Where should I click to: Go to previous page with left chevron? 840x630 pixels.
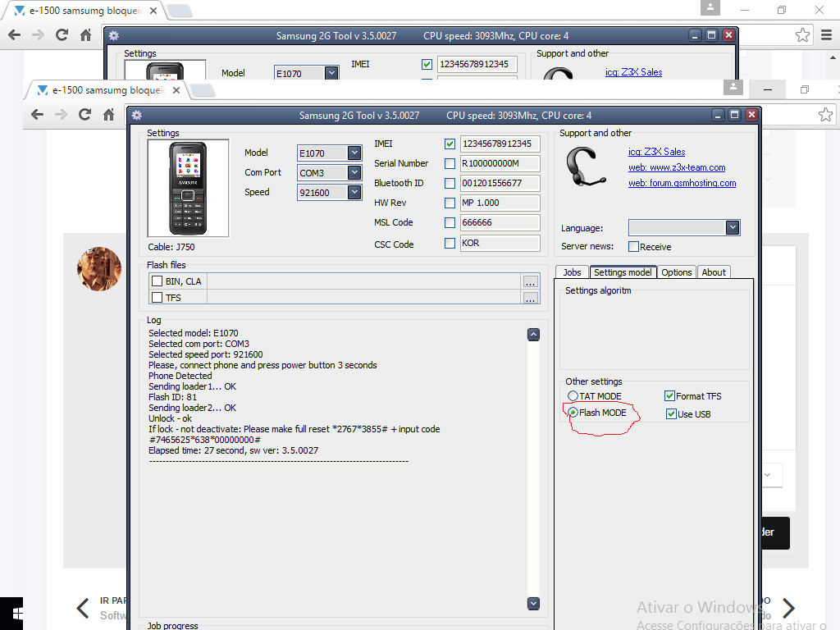click(x=83, y=608)
